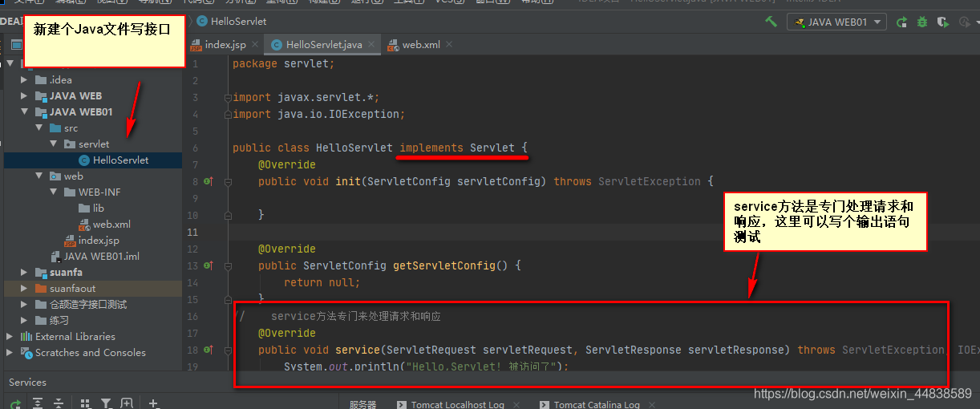Toggle fold of import statements block
The image size is (980, 409).
tap(228, 98)
